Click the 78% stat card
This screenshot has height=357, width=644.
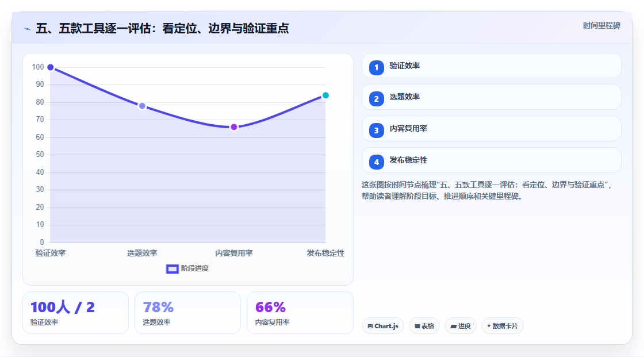(x=187, y=313)
